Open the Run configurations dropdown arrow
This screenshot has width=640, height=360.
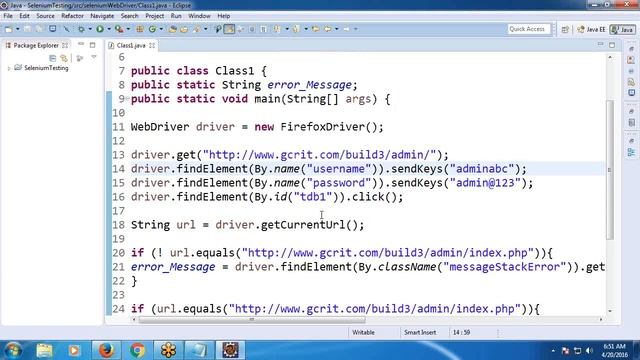pos(109,29)
